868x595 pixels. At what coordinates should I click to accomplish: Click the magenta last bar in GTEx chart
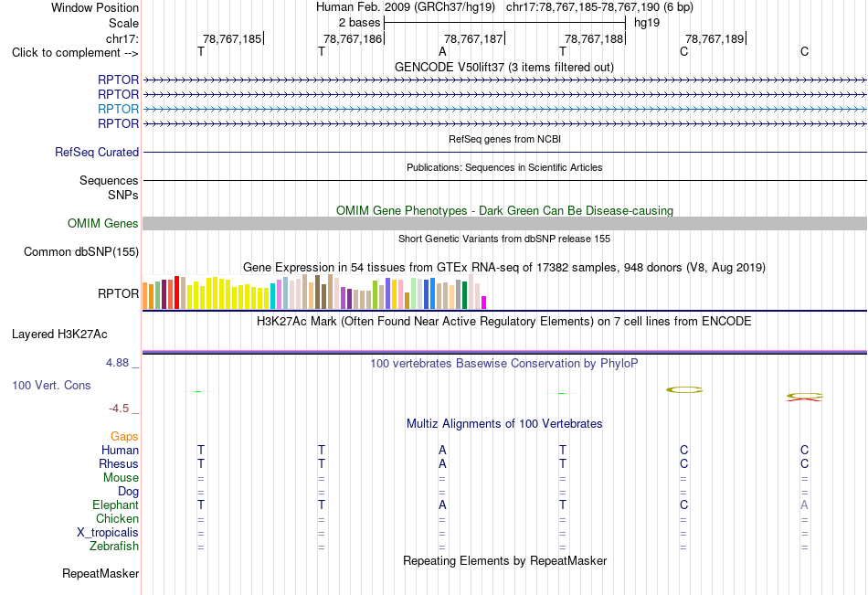[484, 303]
